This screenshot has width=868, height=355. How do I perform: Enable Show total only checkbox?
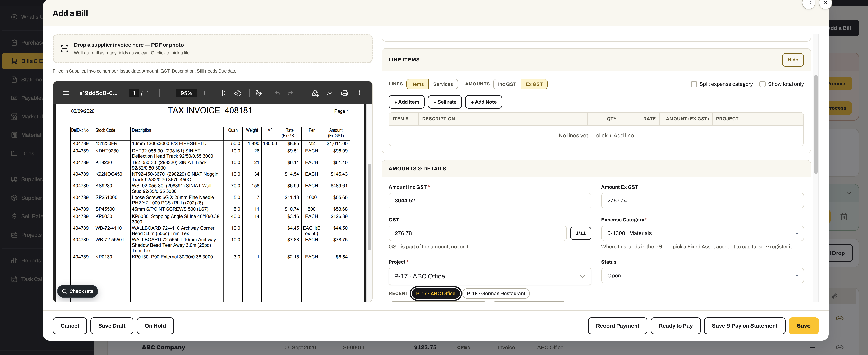763,84
